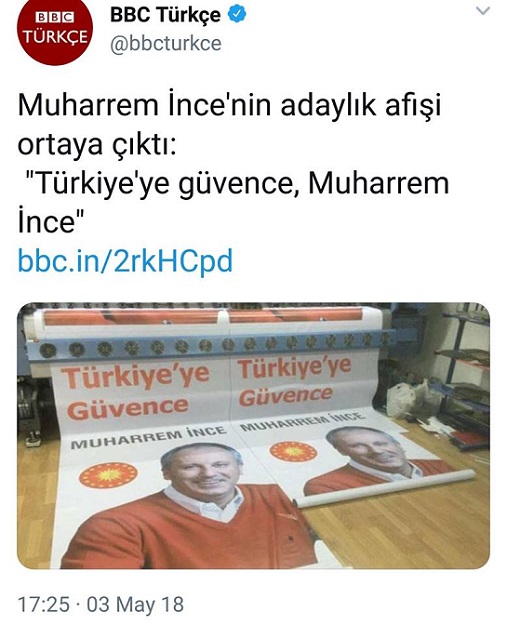Click the blue verified badge

pyautogui.click(x=237, y=15)
